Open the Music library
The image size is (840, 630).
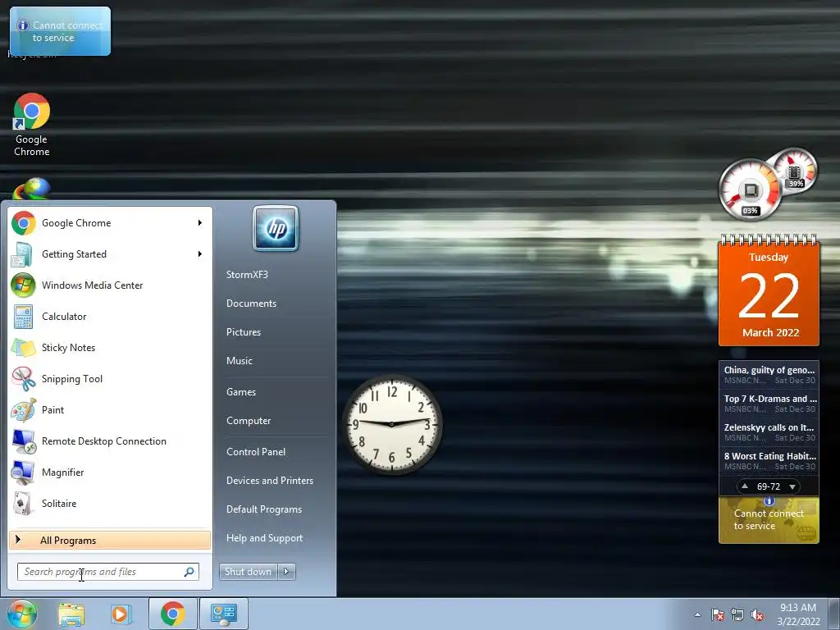click(x=239, y=361)
